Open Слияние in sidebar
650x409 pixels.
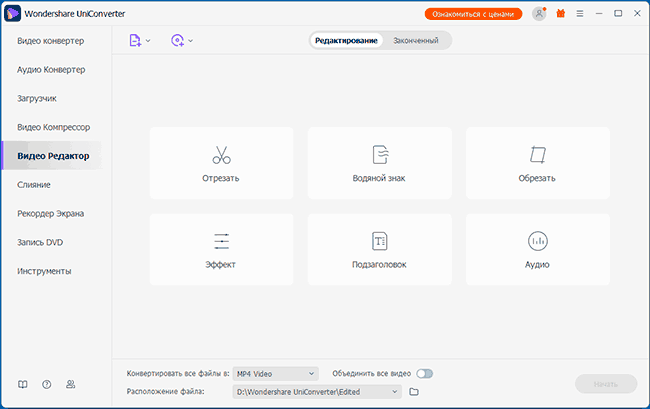(34, 185)
